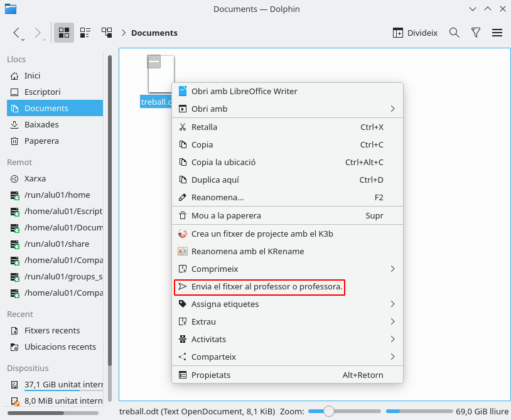
Task: Click Documents in the breadcrumb path
Action: click(x=154, y=33)
